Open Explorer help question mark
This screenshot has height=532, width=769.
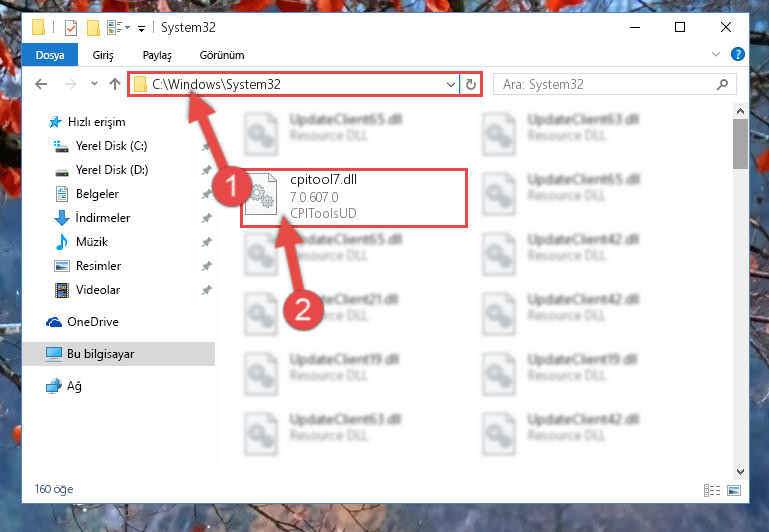tap(738, 54)
